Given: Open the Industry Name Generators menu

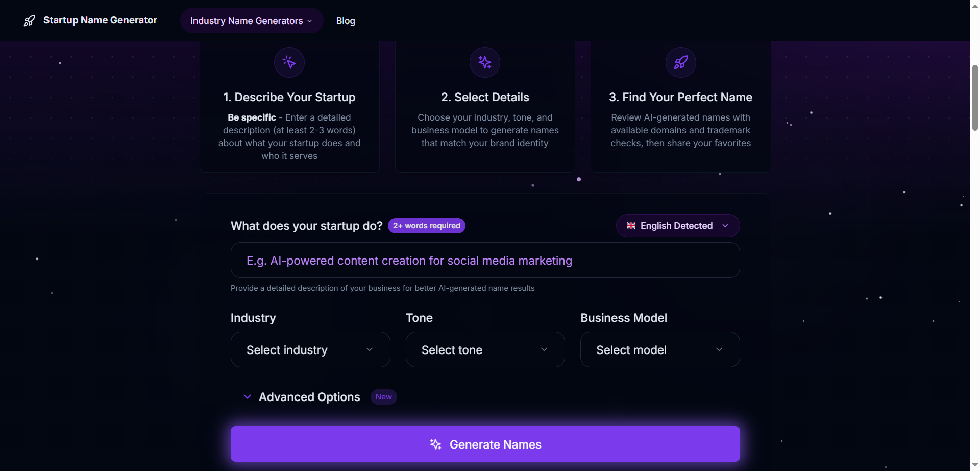Looking at the screenshot, I should coord(251,21).
